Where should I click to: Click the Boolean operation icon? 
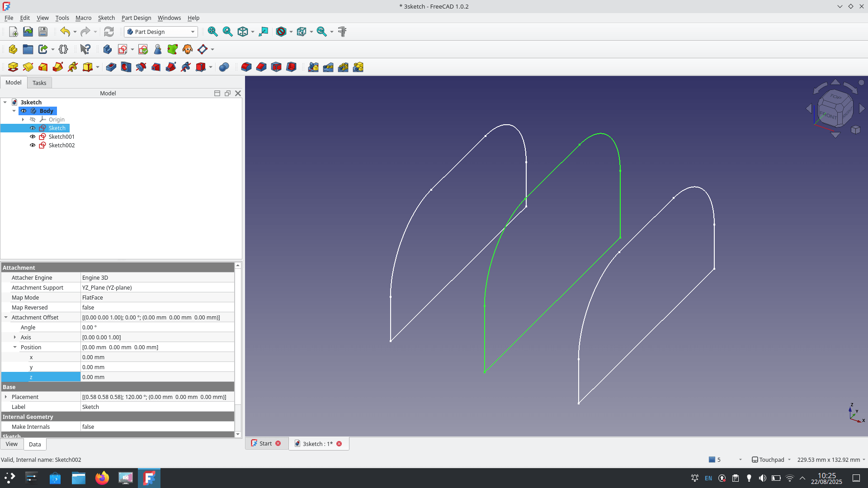pyautogui.click(x=224, y=67)
